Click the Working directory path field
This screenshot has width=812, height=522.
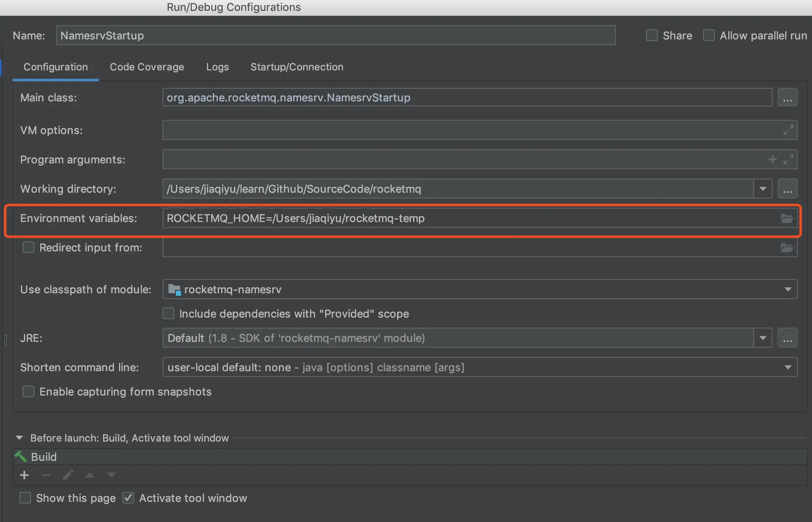[x=458, y=189]
